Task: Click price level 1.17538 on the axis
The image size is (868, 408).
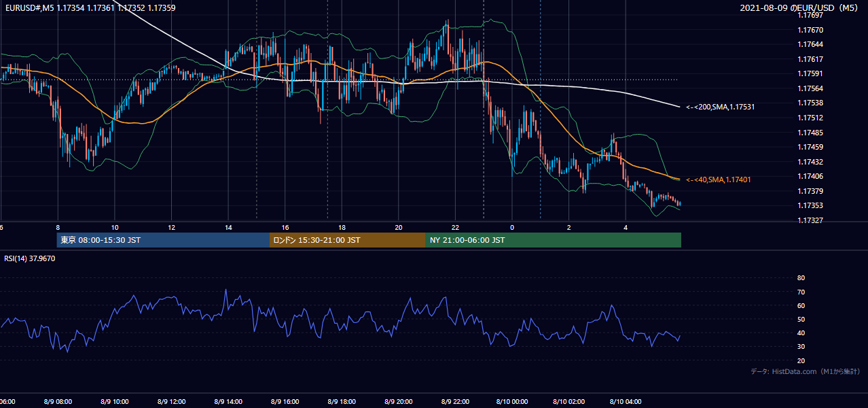Action: click(810, 103)
